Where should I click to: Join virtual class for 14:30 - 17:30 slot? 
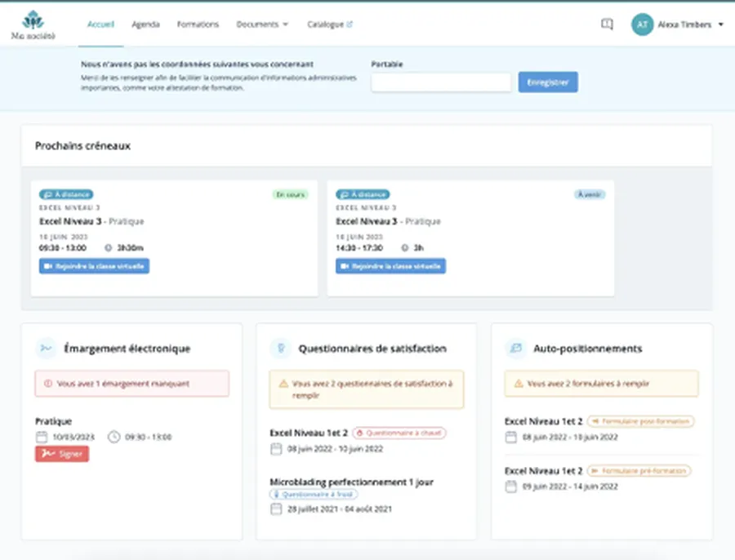coord(390,266)
